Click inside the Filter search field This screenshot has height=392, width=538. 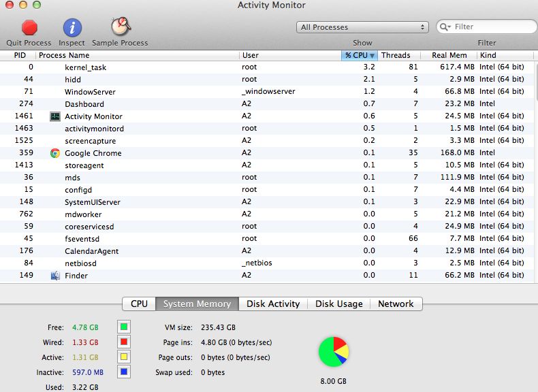point(486,27)
